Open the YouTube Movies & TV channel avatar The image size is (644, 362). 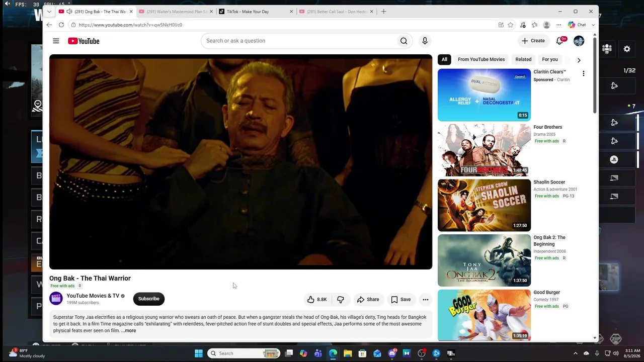[x=56, y=299]
